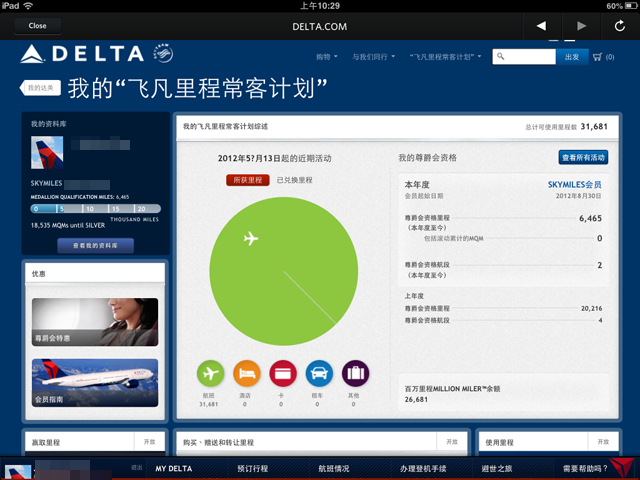Open 需要帮助吗？ in bottom navigation
This screenshot has width=640, height=480.
585,469
